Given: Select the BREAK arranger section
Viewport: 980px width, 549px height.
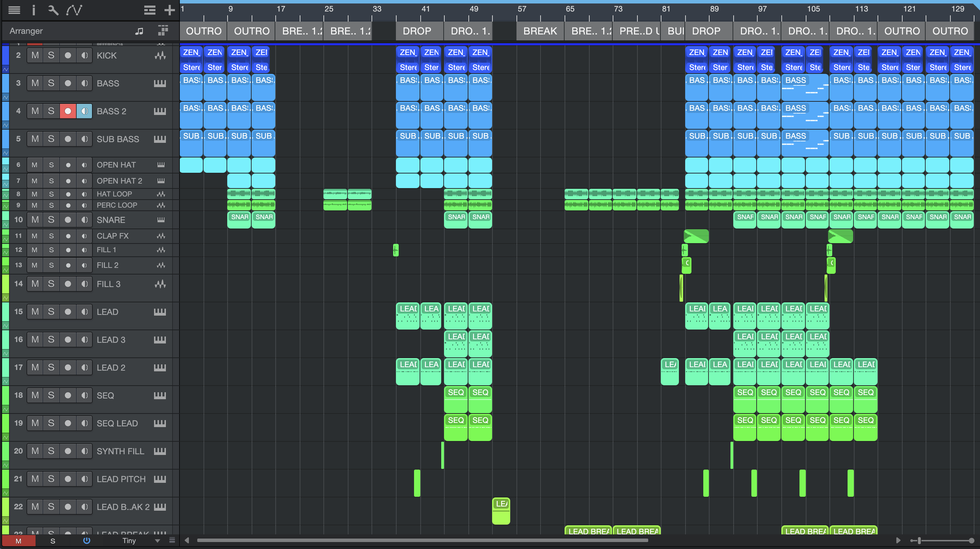Looking at the screenshot, I should [x=540, y=31].
